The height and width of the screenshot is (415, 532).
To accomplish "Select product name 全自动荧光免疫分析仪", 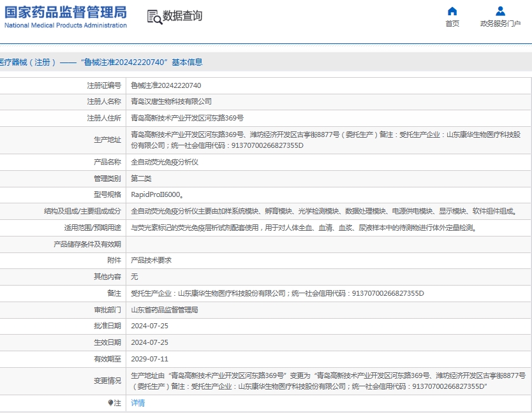I will (165, 162).
